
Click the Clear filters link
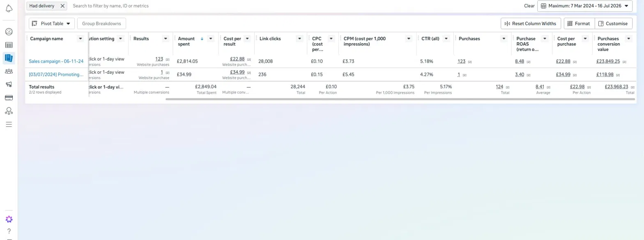pos(529,6)
